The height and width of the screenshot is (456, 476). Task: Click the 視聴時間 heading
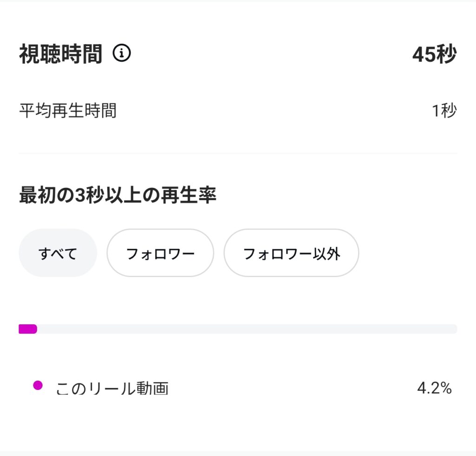coord(60,54)
